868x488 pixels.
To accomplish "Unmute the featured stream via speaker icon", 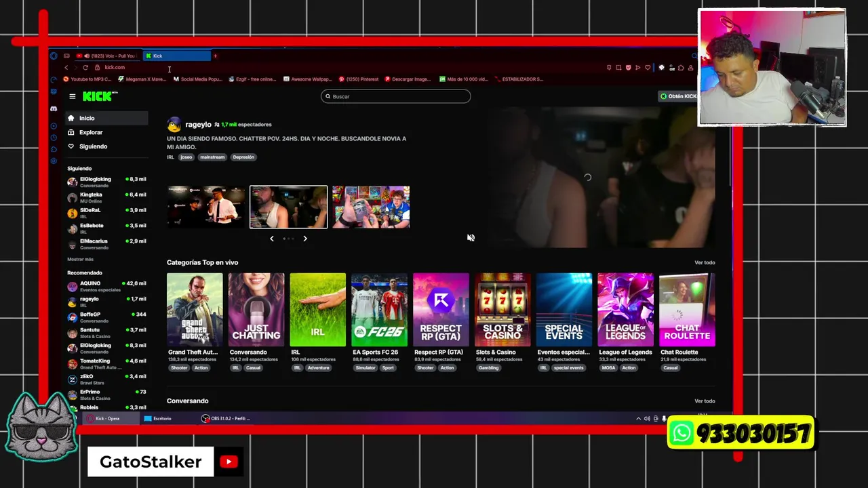I will click(471, 238).
